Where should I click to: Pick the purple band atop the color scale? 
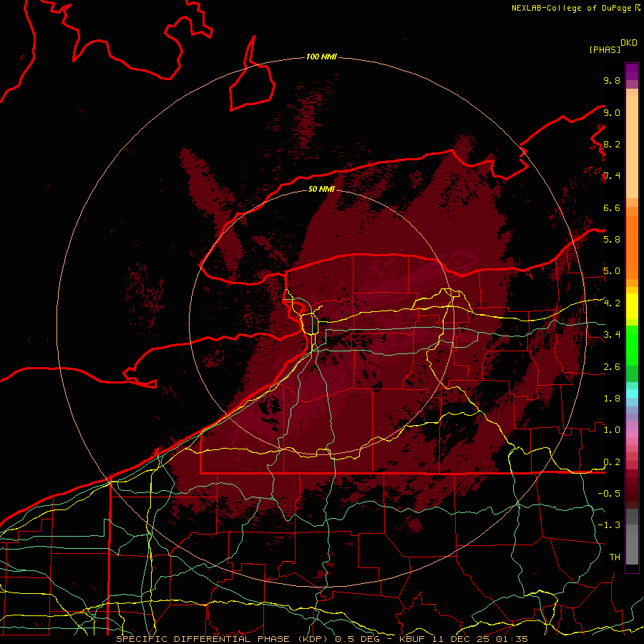pos(632,72)
